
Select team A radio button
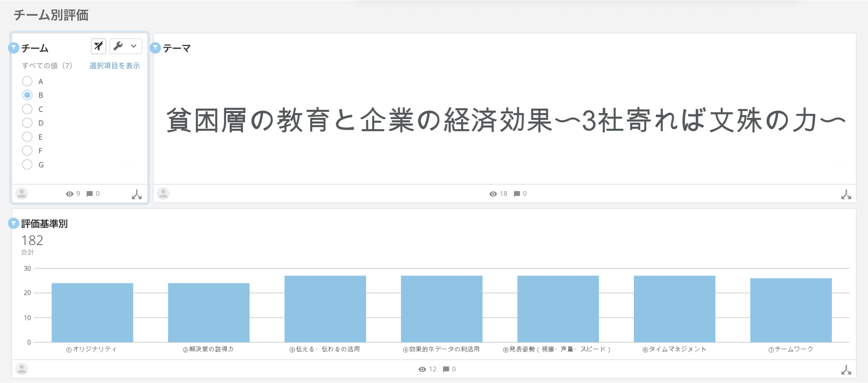point(28,81)
